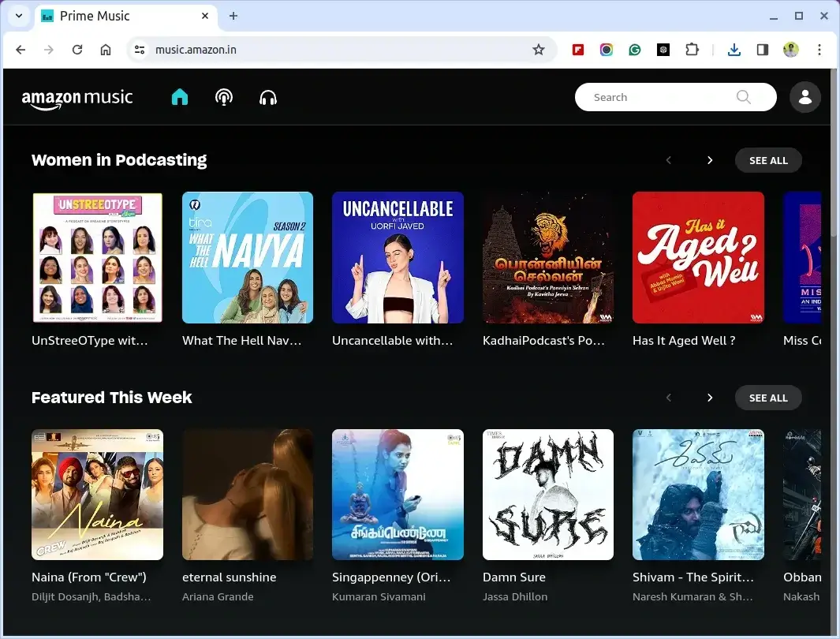
Task: Open the Podcasts icon in header
Action: [x=224, y=97]
